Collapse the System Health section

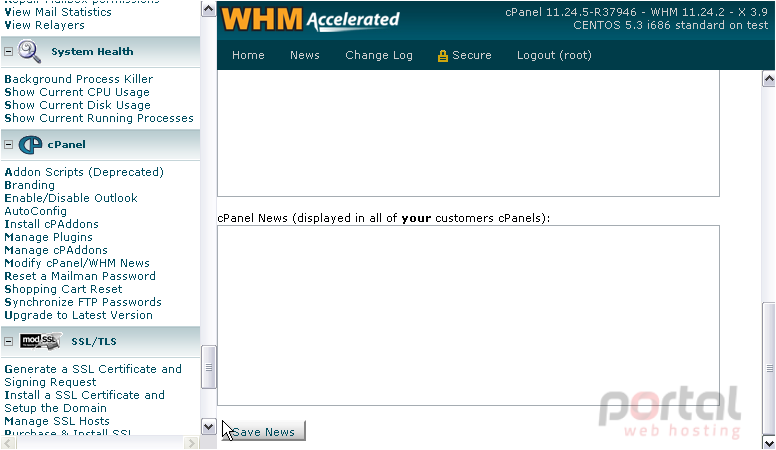8,51
